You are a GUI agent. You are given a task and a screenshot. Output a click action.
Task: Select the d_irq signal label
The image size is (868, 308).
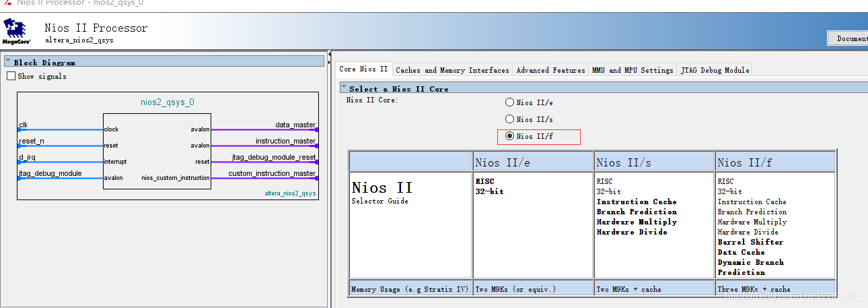pyautogui.click(x=26, y=157)
